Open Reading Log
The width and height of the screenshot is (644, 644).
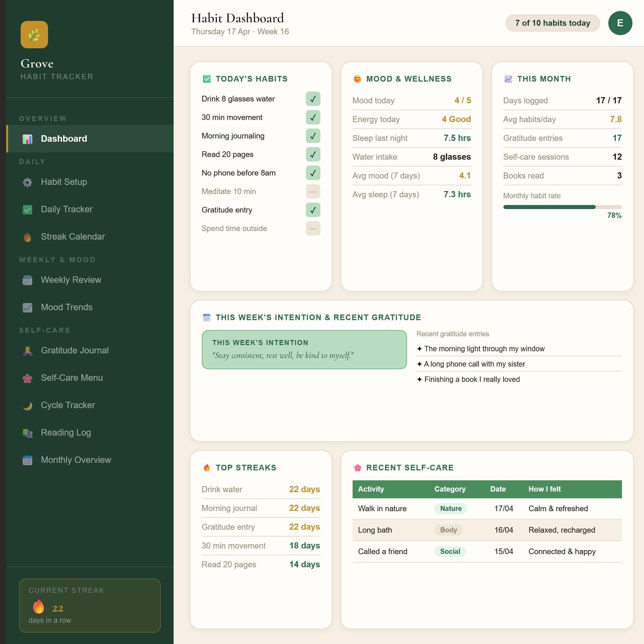pos(90,433)
